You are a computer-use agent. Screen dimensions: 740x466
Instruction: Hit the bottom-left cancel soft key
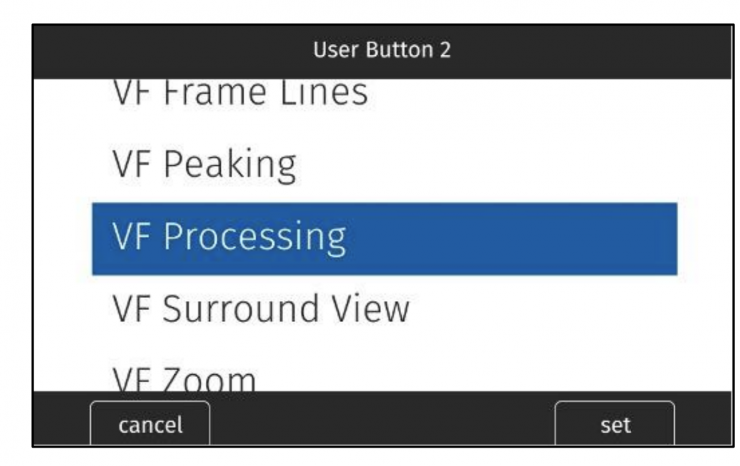150,424
